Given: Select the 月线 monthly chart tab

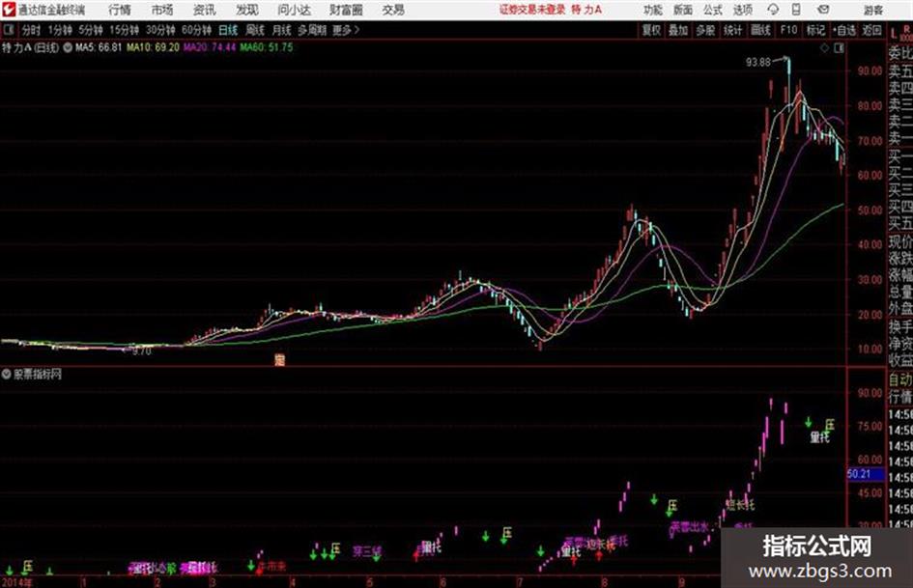Looking at the screenshot, I should coord(281,30).
